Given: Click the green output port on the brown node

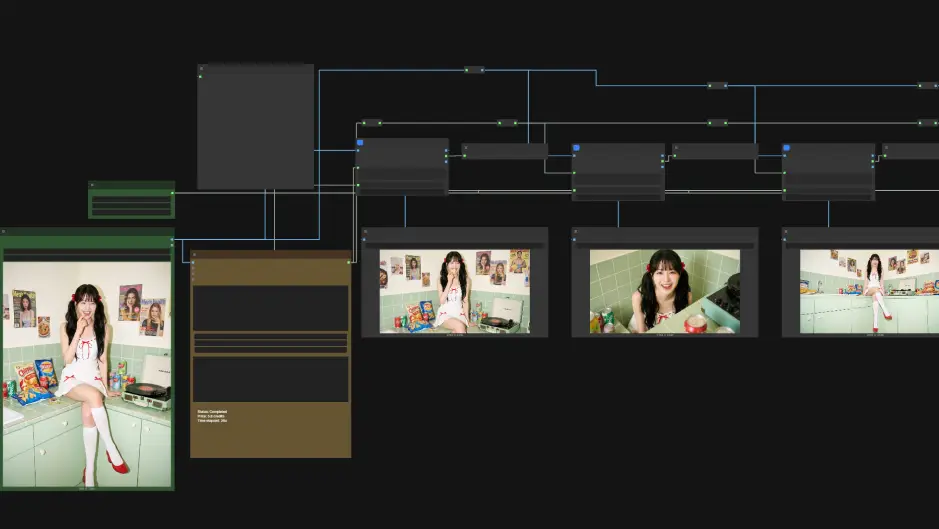Looking at the screenshot, I should coord(349,262).
